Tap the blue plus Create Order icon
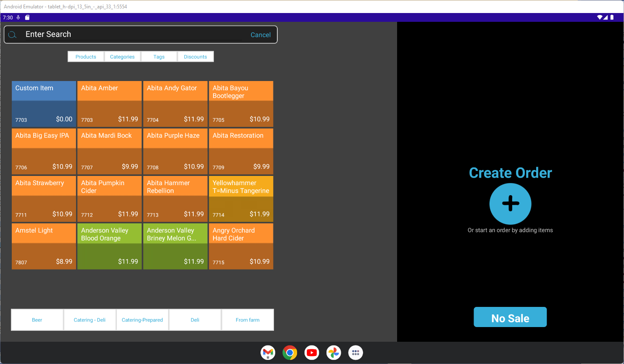624x364 pixels. tap(510, 204)
